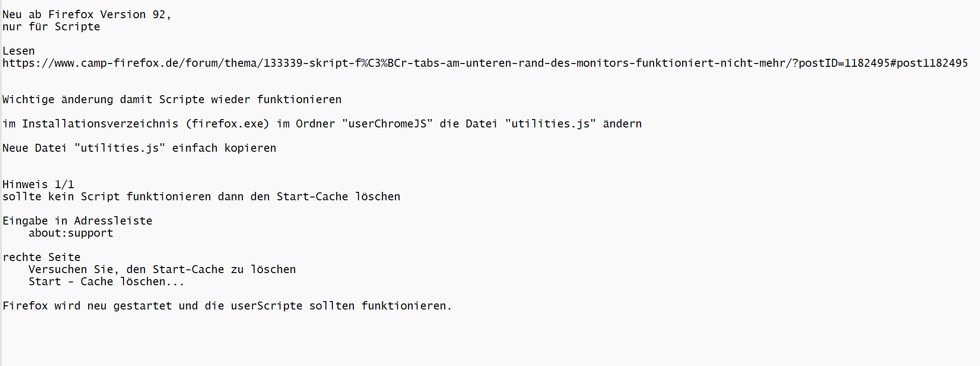Click the line "Start - Cache löschen..."
The height and width of the screenshot is (366, 980).
[x=106, y=282]
